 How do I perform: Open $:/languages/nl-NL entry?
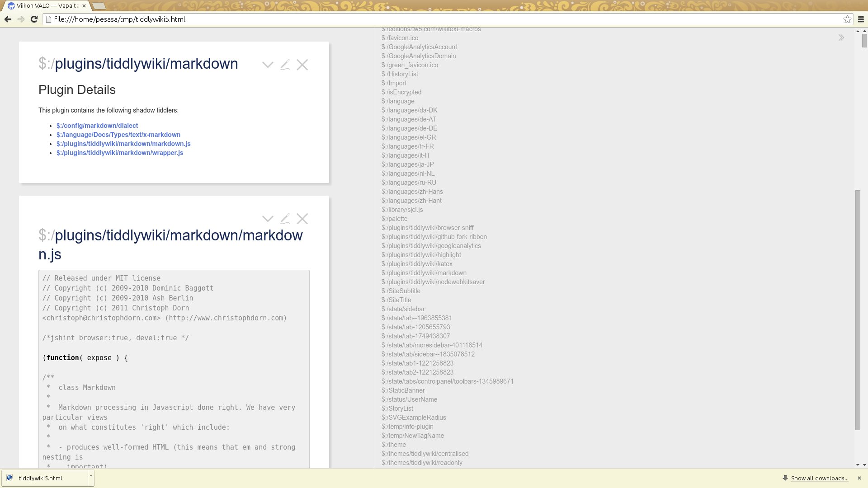408,174
